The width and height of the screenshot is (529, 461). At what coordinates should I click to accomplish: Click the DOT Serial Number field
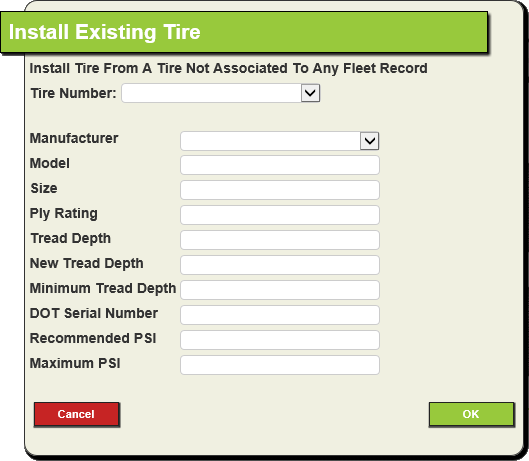point(280,315)
